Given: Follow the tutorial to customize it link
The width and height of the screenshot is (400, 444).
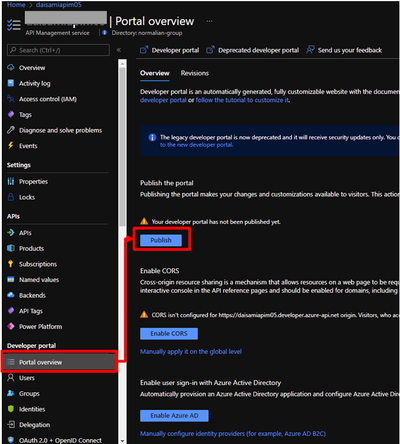Looking at the screenshot, I should (x=242, y=100).
